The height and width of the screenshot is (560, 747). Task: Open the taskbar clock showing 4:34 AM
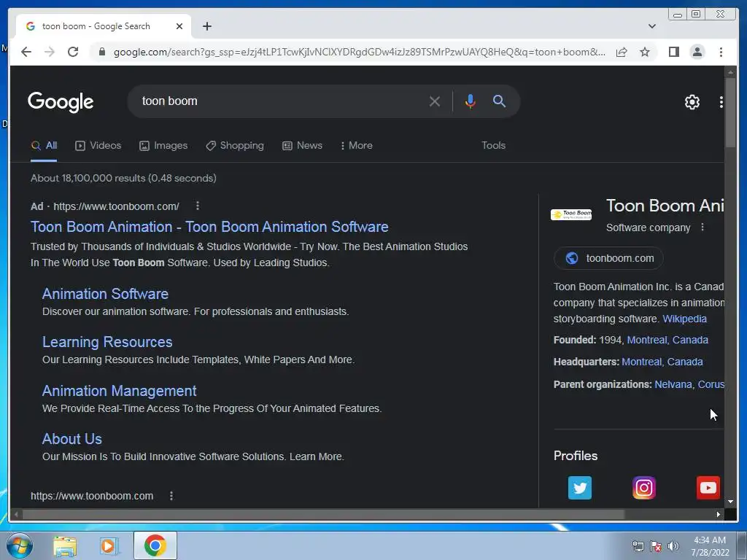click(710, 546)
